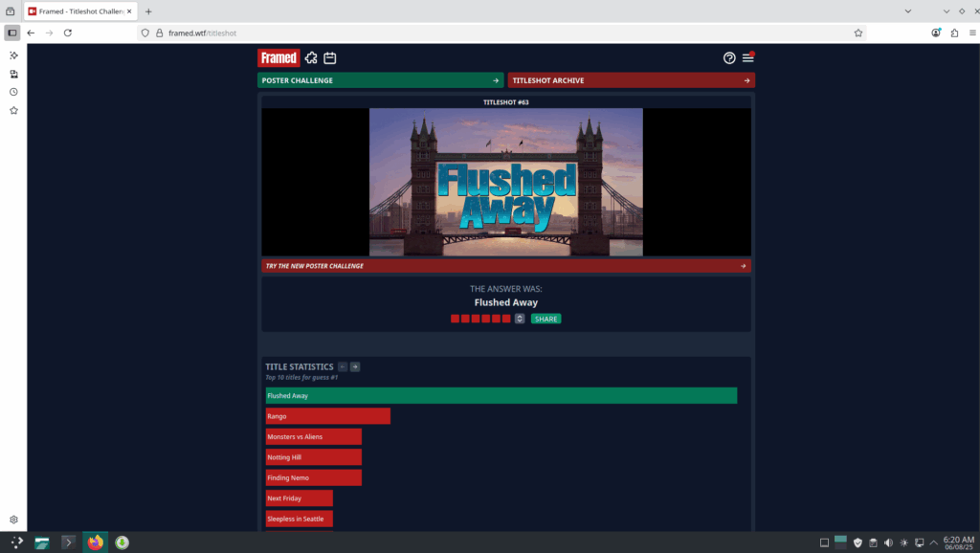This screenshot has height=553, width=980.
Task: Go to the Poster Challenge
Action: pyautogui.click(x=380, y=80)
